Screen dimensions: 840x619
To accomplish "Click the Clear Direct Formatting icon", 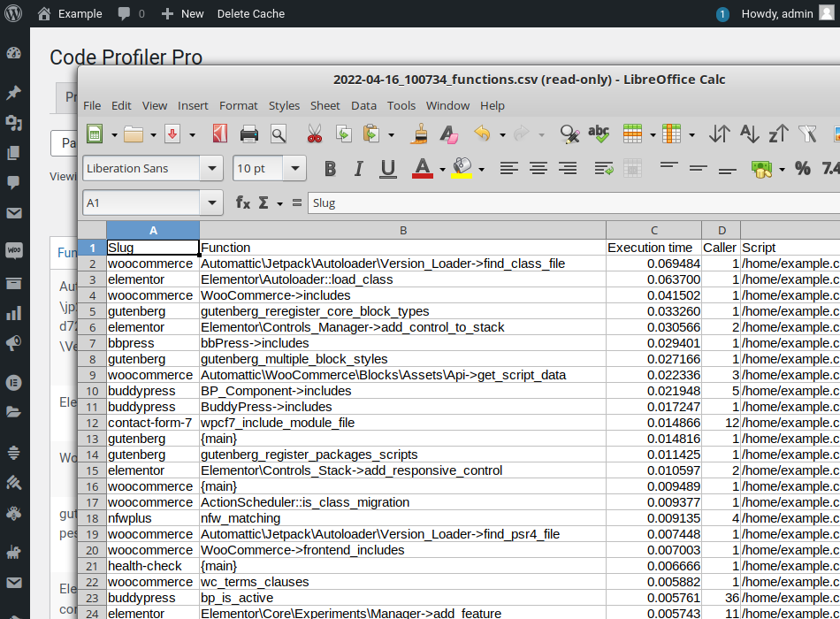I will pos(449,134).
